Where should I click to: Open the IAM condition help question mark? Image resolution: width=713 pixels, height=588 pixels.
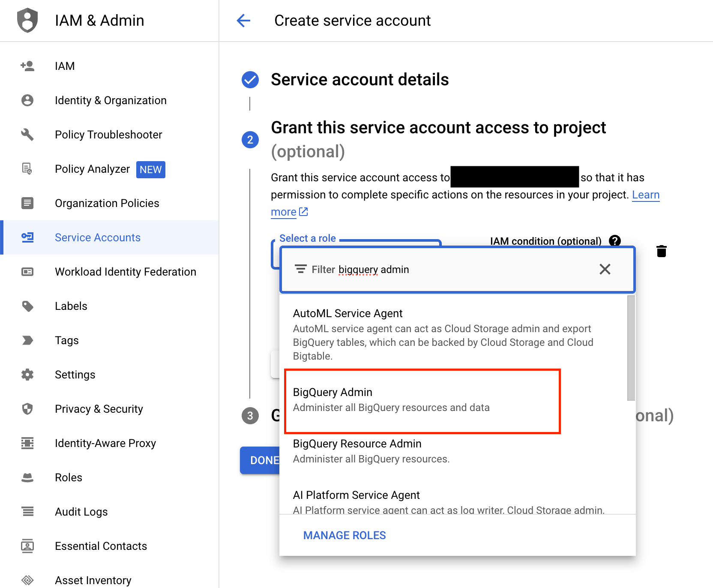tap(615, 240)
